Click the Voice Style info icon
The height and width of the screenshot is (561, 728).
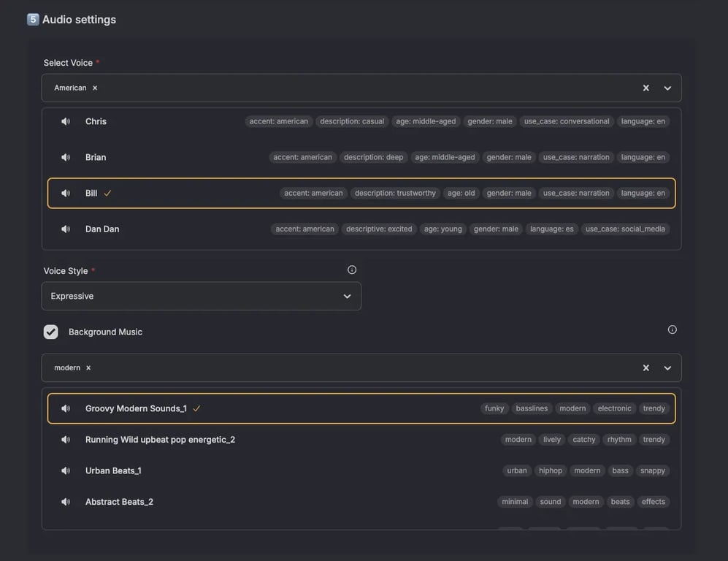352,270
